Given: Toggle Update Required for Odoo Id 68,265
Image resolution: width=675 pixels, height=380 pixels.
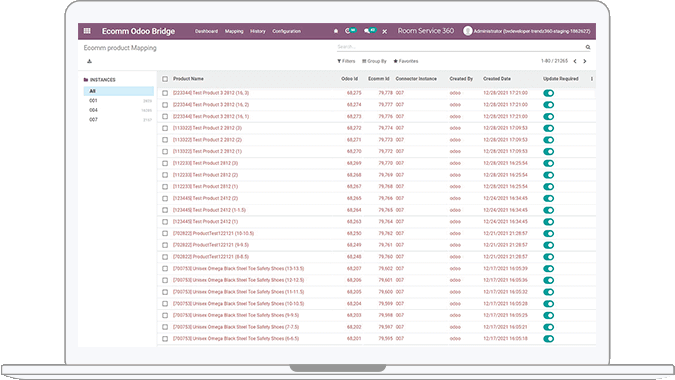Looking at the screenshot, I should point(548,198).
